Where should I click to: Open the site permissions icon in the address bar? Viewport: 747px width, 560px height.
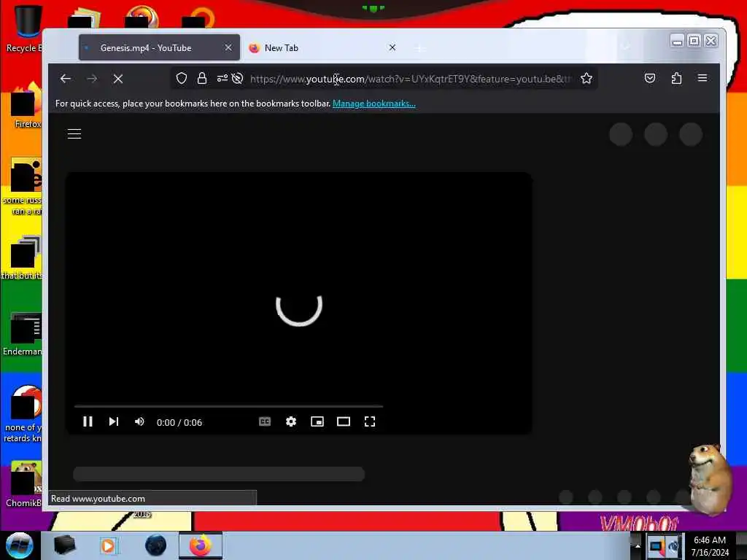(222, 78)
